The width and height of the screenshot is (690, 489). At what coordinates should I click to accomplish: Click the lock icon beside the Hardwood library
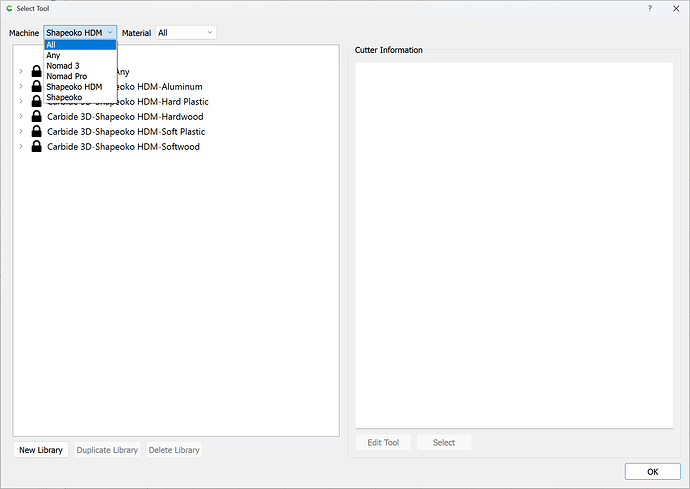37,117
